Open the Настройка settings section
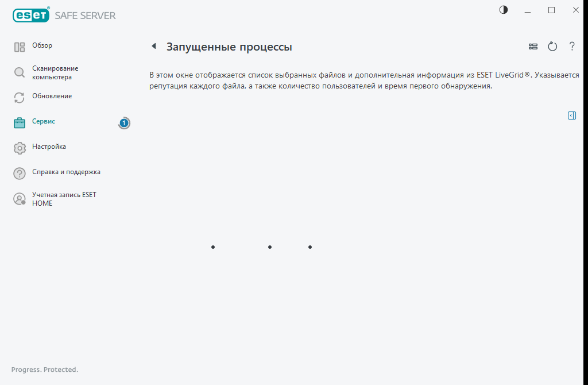The width and height of the screenshot is (588, 385). [49, 147]
